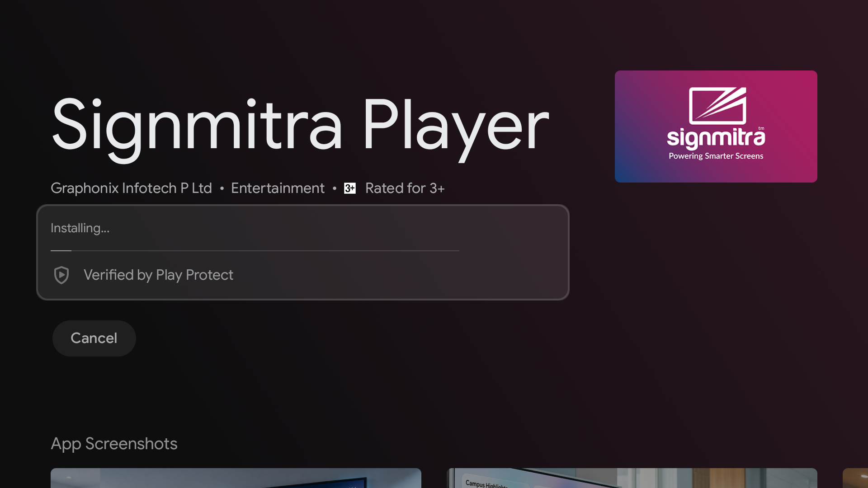Click the 'Installing...' status text
The width and height of the screenshot is (868, 488).
click(x=80, y=228)
